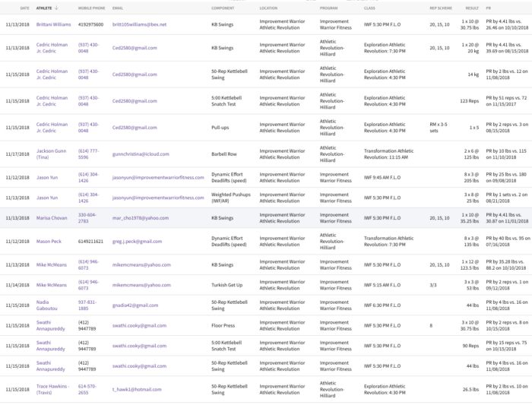This screenshot has width=532, height=405.
Task: Open Mason Peck athlete link
Action: coord(49,241)
